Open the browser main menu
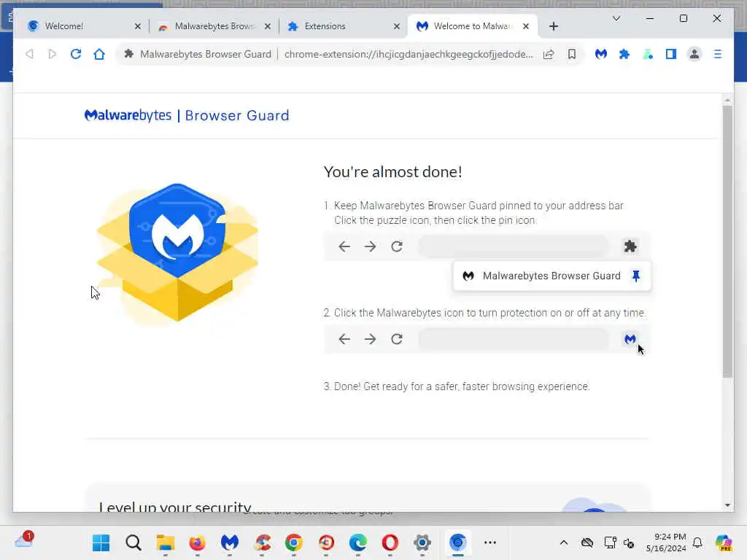Screen dimensions: 747x560 tap(718, 54)
